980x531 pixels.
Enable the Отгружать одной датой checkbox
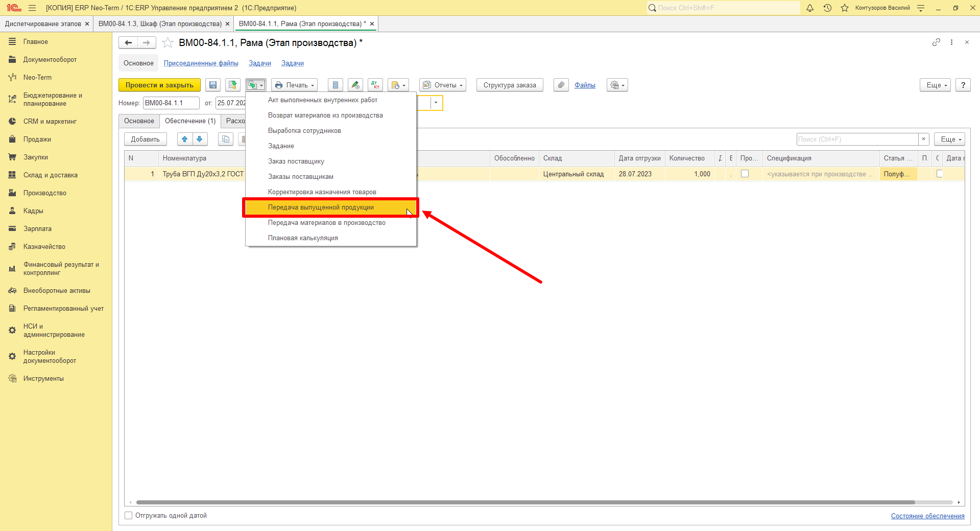click(129, 516)
